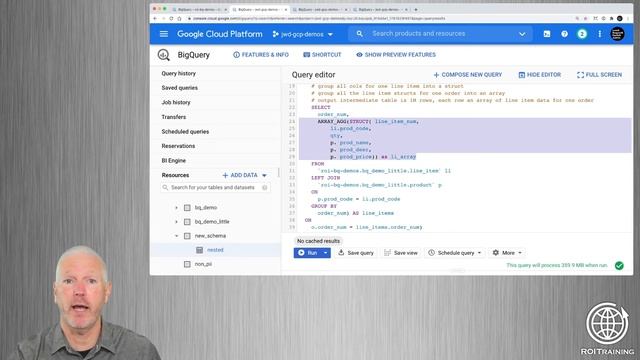Open Query history
This screenshot has height=360, width=640.
pyautogui.click(x=178, y=73)
